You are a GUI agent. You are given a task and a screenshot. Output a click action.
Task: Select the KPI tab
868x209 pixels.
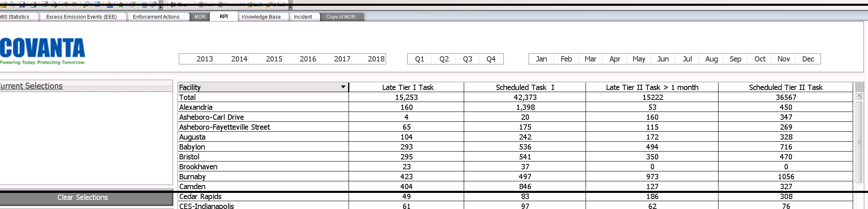pyautogui.click(x=224, y=17)
